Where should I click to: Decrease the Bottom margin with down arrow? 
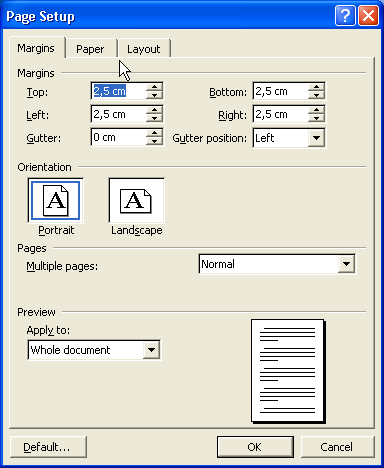pyautogui.click(x=316, y=95)
